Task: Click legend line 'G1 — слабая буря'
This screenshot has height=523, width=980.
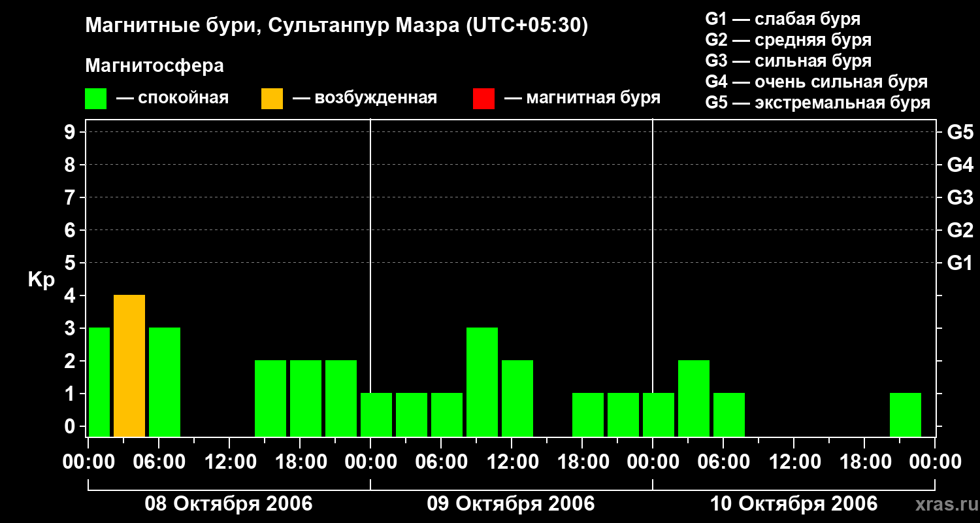Action: point(783,19)
